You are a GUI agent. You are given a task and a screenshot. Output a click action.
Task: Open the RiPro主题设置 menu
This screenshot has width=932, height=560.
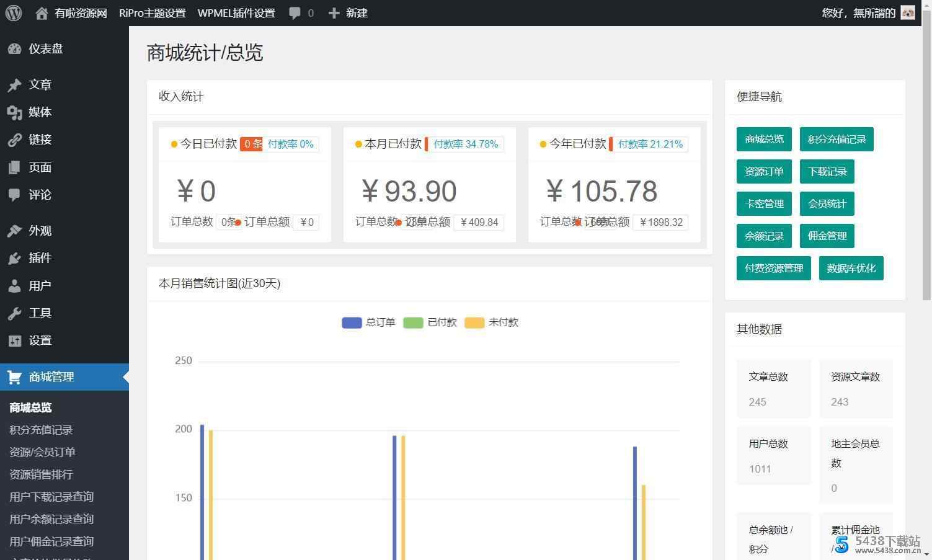(151, 12)
